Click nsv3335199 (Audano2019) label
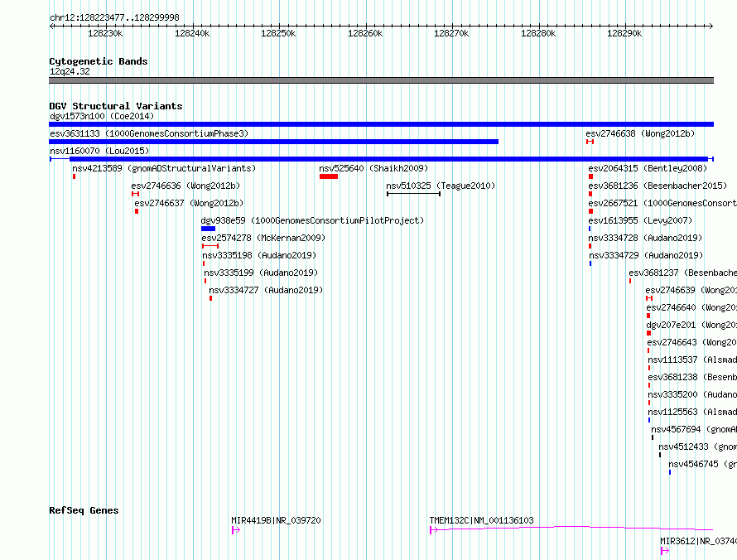Screen dimensions: 737x560 click(x=261, y=273)
